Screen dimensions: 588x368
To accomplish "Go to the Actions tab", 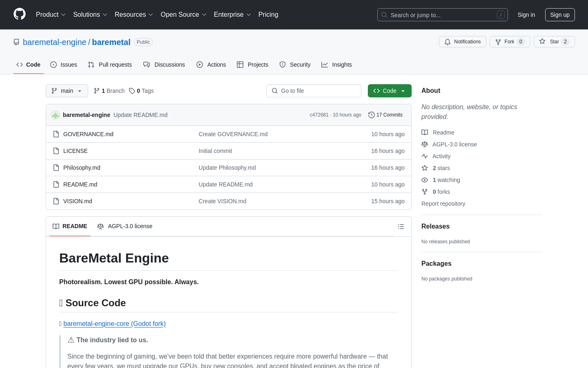I will tap(211, 65).
